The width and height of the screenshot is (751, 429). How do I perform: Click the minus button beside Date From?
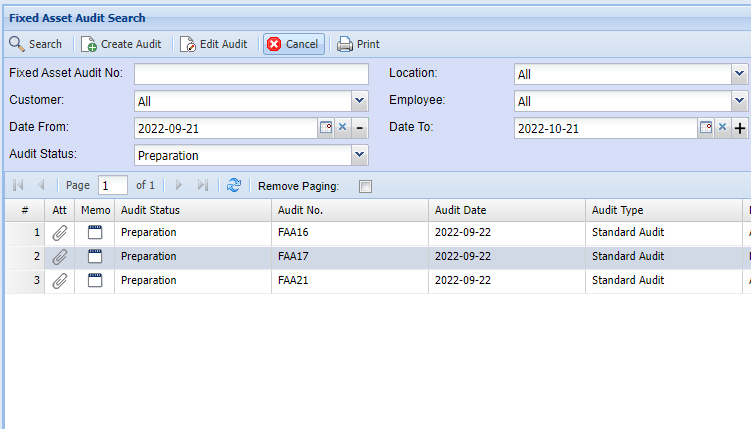[x=360, y=128]
